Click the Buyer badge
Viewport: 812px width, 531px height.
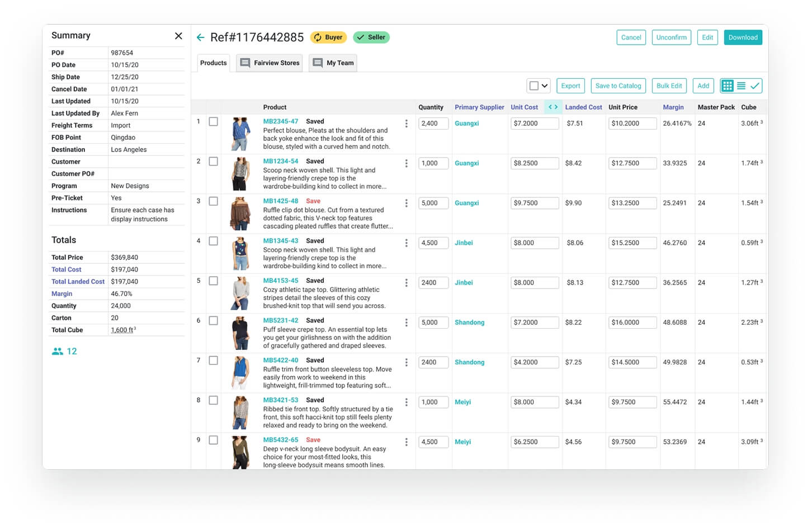(328, 37)
